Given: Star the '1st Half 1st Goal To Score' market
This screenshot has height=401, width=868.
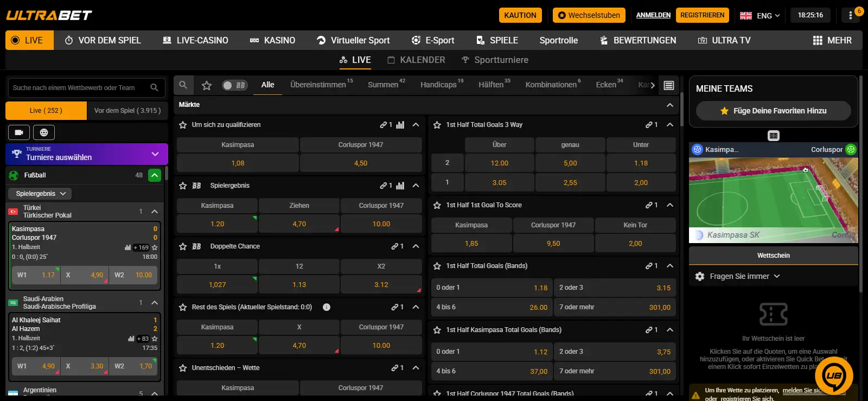Looking at the screenshot, I should tap(437, 205).
